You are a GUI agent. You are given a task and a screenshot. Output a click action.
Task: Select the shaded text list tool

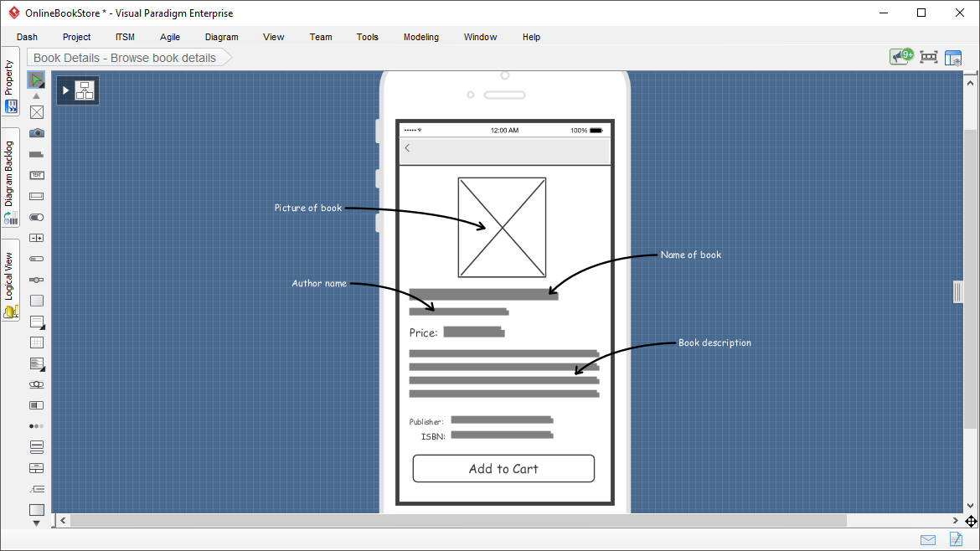tap(37, 364)
